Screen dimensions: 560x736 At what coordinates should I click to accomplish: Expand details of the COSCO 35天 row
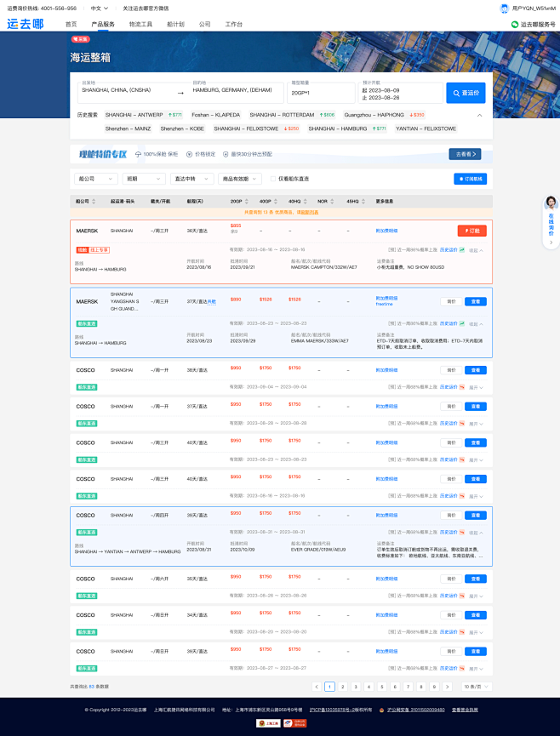point(476,596)
